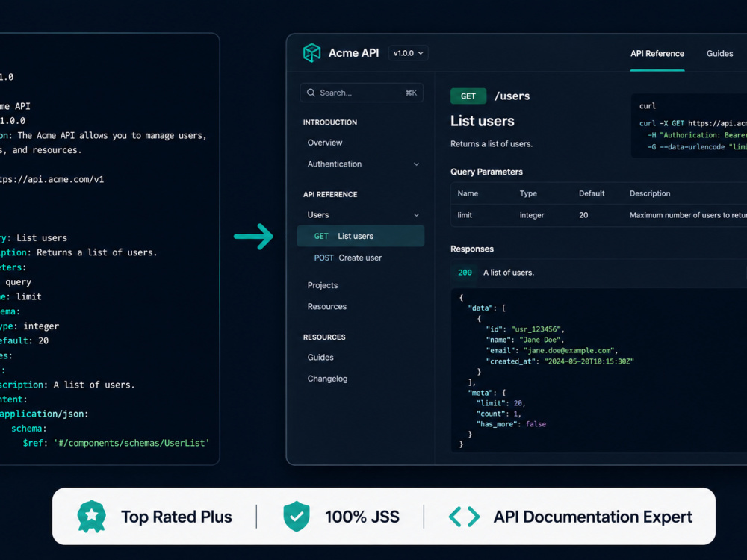Viewport: 747px width, 560px height.
Task: Click the "has_more": false line
Action: (x=511, y=424)
